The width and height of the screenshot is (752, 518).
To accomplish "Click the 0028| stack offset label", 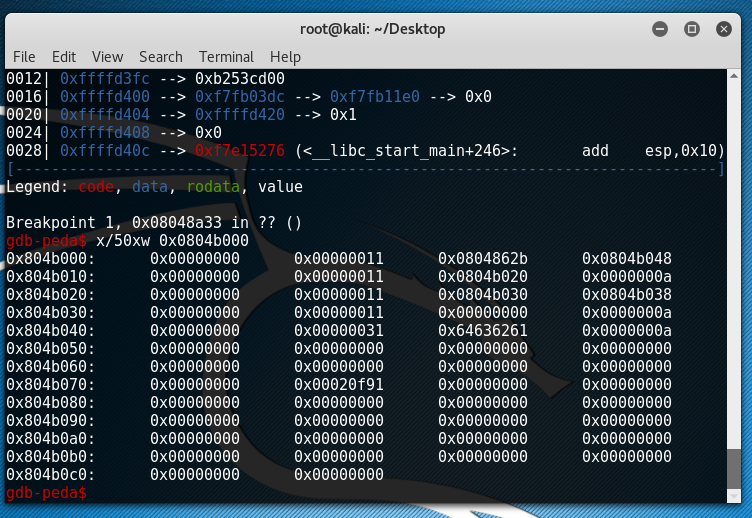I will click(x=27, y=151).
